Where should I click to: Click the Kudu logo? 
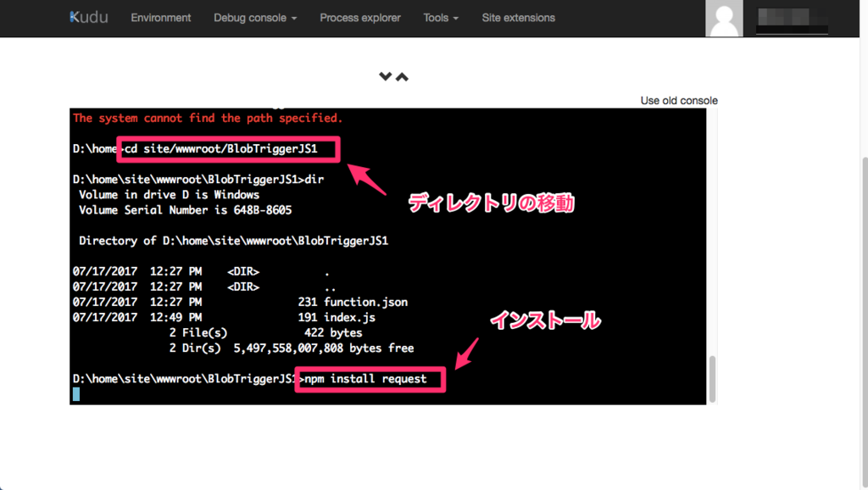88,17
